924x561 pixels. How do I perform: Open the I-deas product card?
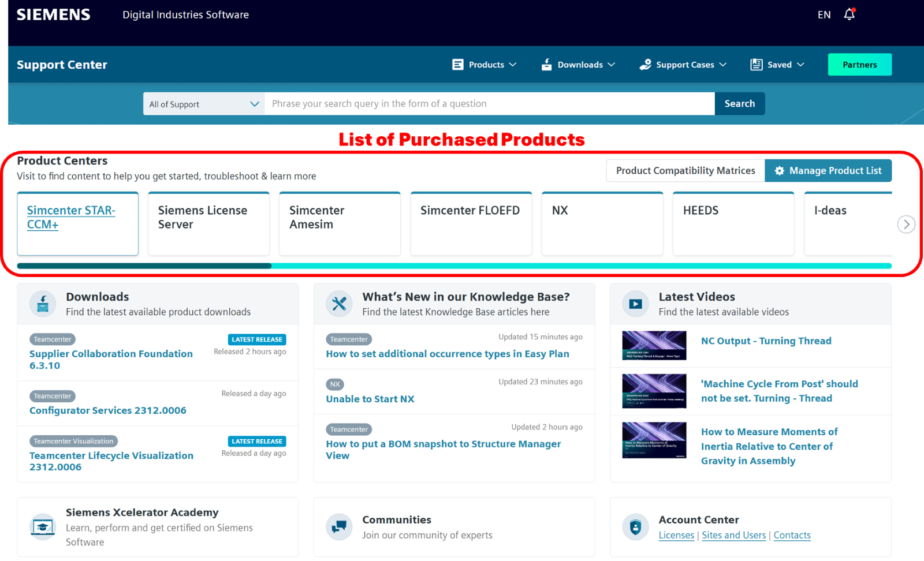pyautogui.click(x=848, y=223)
